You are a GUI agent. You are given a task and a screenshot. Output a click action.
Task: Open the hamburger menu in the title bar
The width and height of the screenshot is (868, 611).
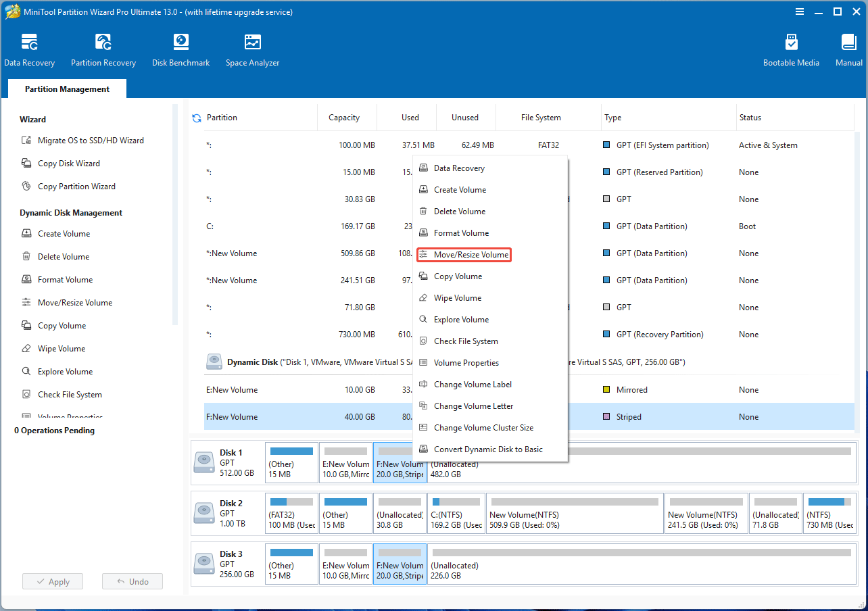(800, 11)
